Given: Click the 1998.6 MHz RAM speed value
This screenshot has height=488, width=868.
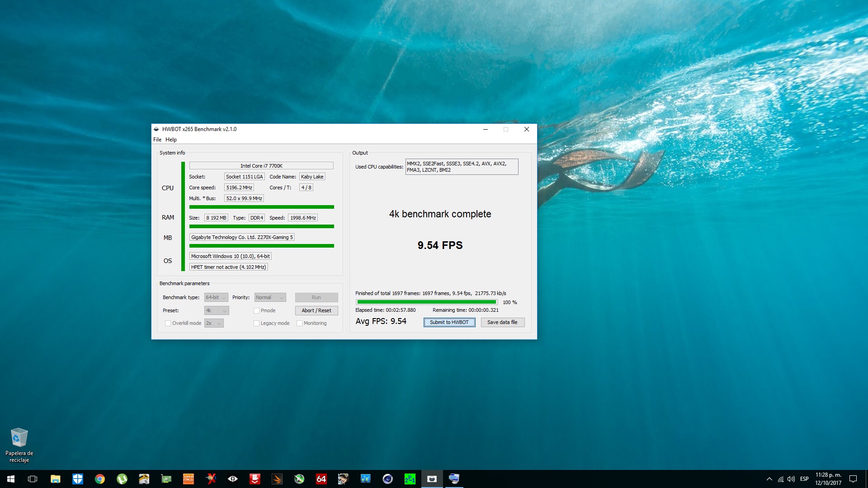Looking at the screenshot, I should click(x=303, y=218).
